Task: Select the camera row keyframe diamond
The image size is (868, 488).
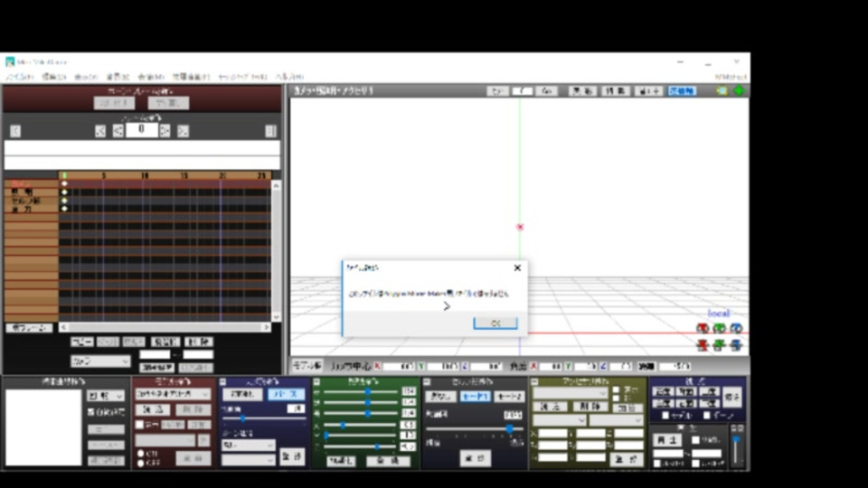Action: 64,183
